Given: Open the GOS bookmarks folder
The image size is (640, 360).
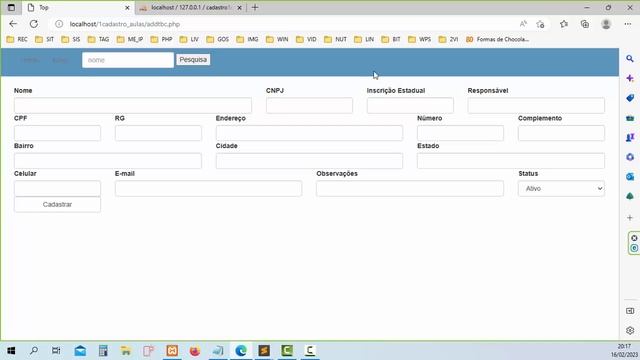Looking at the screenshot, I should [x=218, y=40].
